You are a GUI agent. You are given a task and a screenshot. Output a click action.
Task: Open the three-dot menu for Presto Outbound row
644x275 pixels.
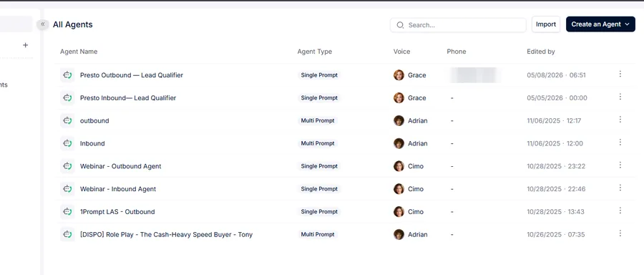[x=620, y=74]
